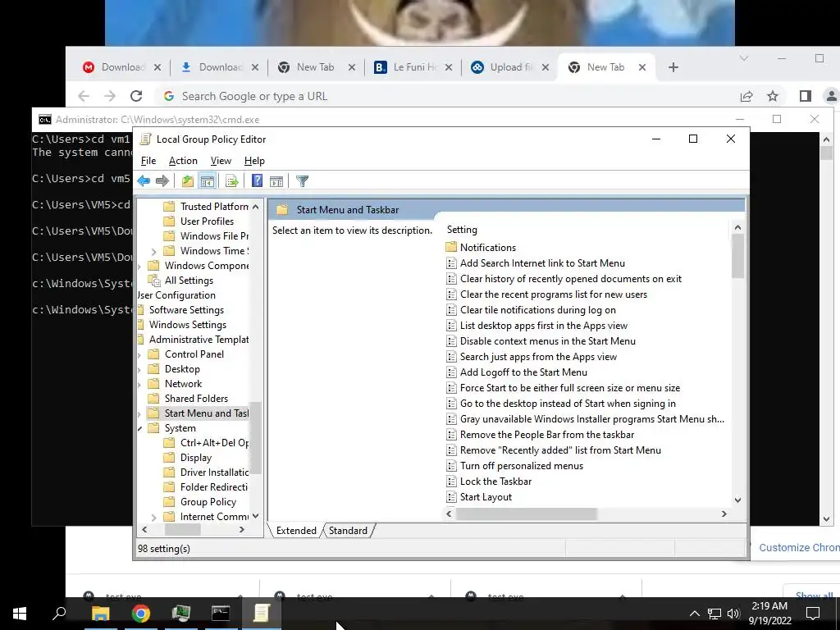Open the View menu
Viewport: 840px width, 630px height.
pyautogui.click(x=221, y=161)
